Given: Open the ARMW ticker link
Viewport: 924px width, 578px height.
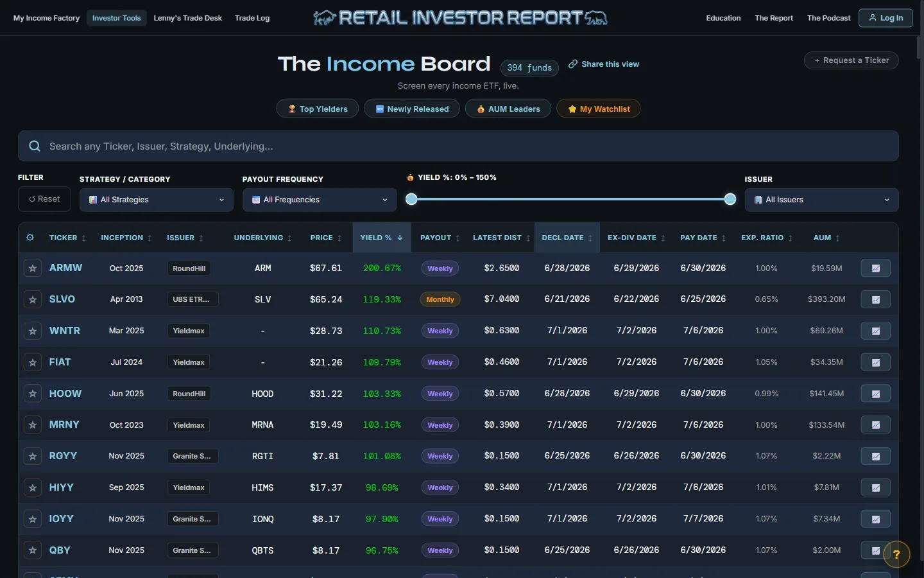Looking at the screenshot, I should pyautogui.click(x=65, y=268).
